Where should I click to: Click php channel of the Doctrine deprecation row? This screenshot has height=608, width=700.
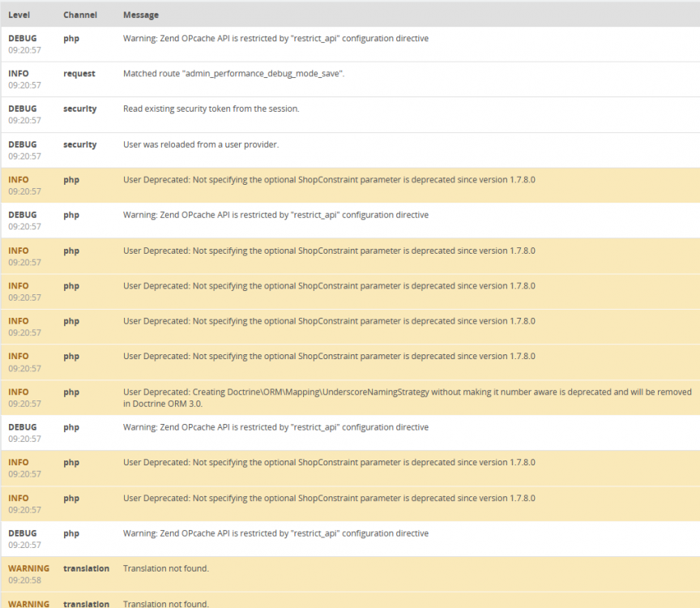tap(70, 392)
